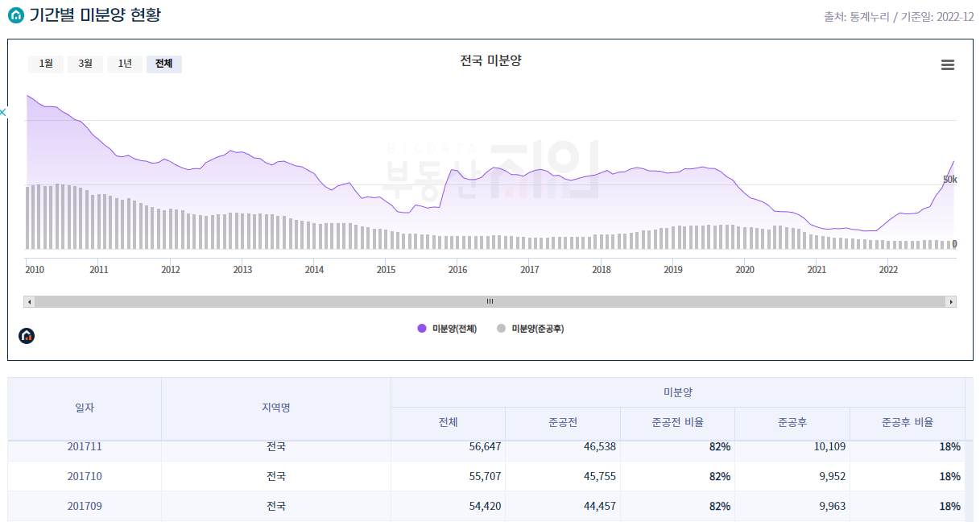Click the left arrow of the chart scrollbar
Screen dimensions: 980x522
29,300
